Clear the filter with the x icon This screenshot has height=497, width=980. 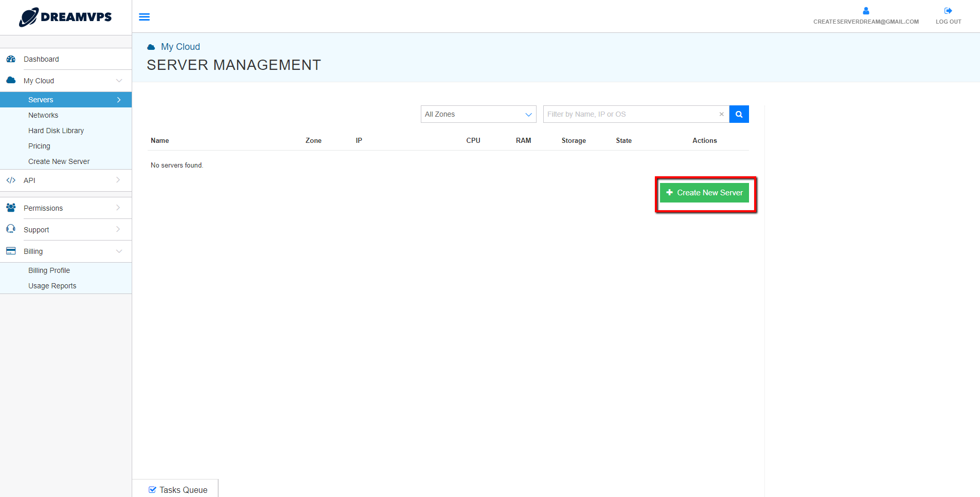tap(721, 114)
